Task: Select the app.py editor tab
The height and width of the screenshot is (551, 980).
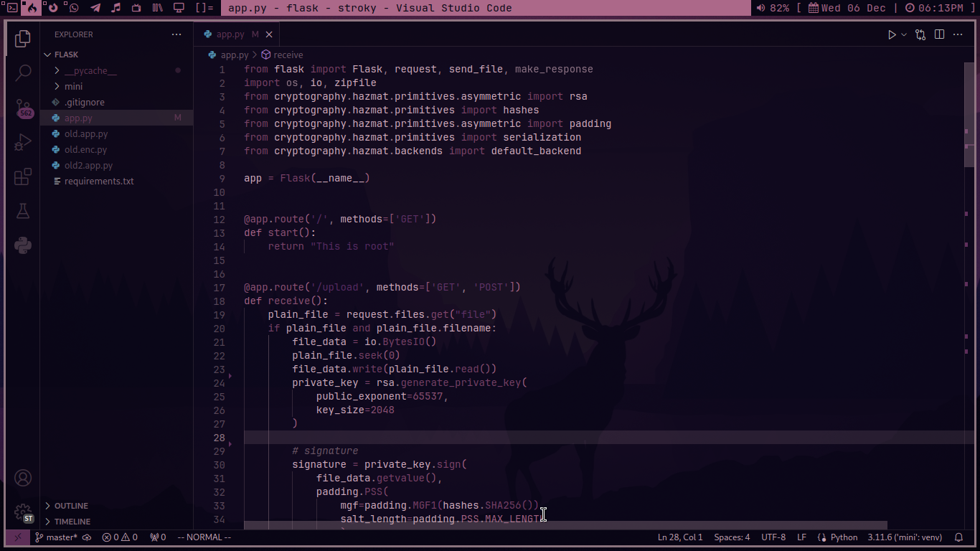Action: pos(230,34)
